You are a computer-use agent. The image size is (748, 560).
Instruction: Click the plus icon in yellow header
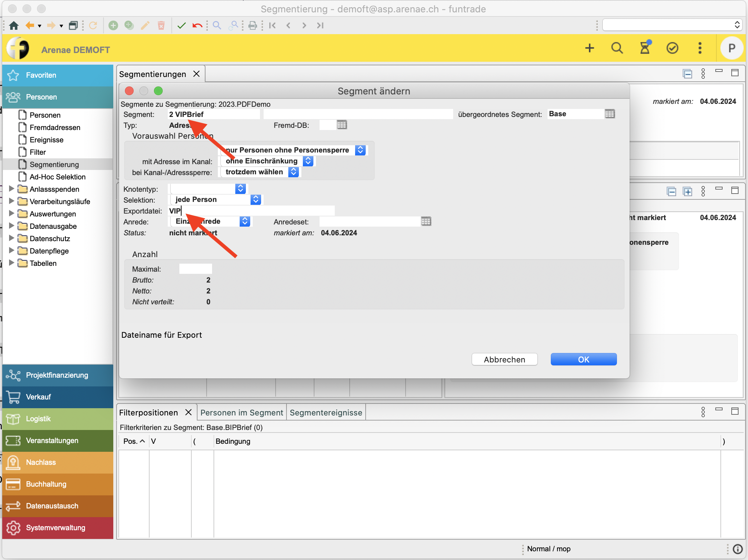590,48
